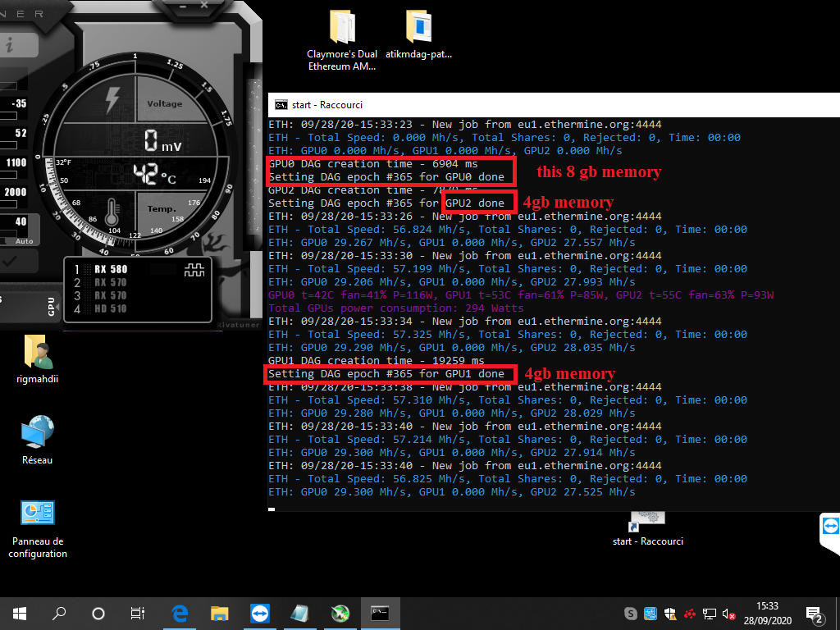Click the 52 slider value field
This screenshot has height=630, width=840.
pos(21,133)
